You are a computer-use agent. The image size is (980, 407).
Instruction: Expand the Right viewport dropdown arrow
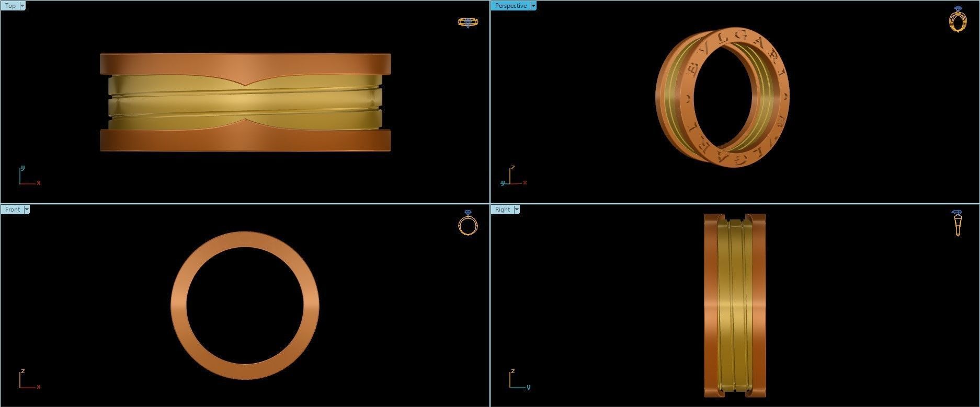tap(517, 210)
